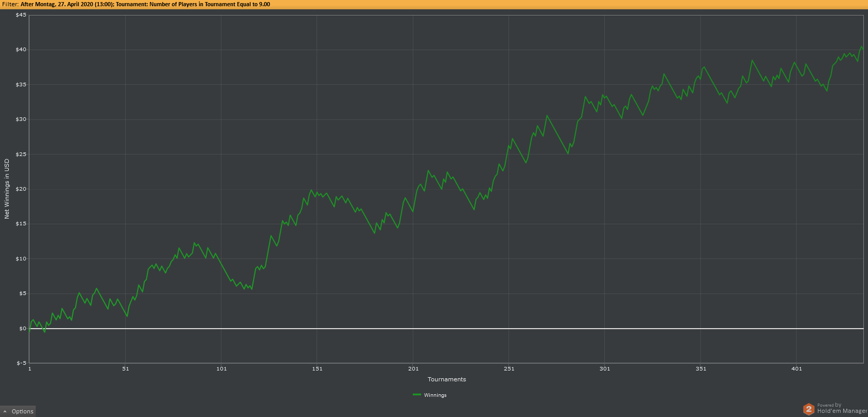Viewport: 868px width, 417px height.
Task: Click the orange Filter description bar
Action: 434,4
